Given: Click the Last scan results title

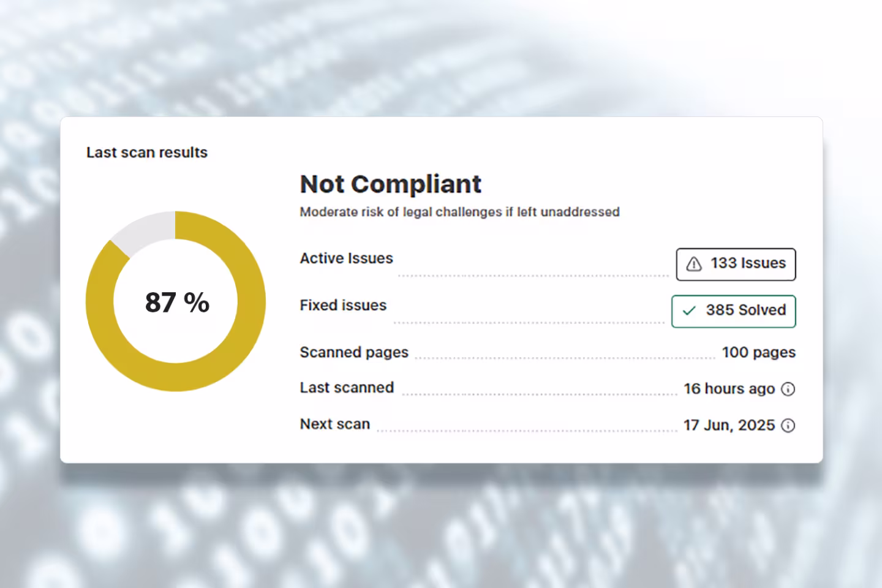Looking at the screenshot, I should tap(147, 153).
